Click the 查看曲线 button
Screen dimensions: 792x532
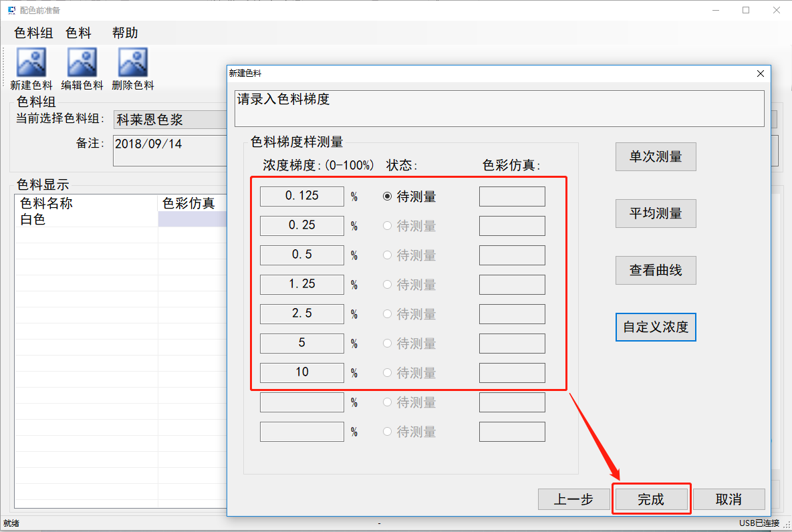click(x=655, y=271)
